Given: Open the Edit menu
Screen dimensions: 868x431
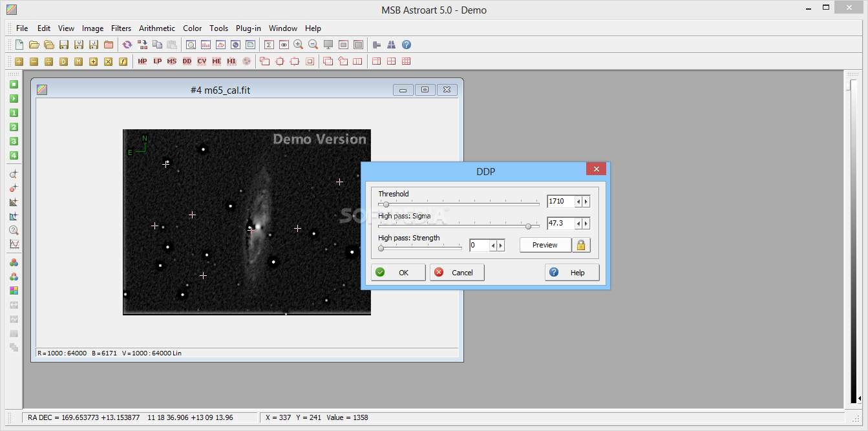Looking at the screenshot, I should click(44, 28).
